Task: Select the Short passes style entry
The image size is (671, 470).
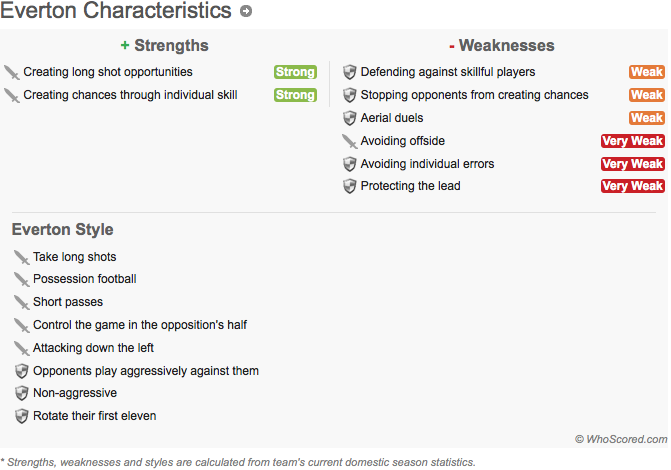Action: coord(68,302)
